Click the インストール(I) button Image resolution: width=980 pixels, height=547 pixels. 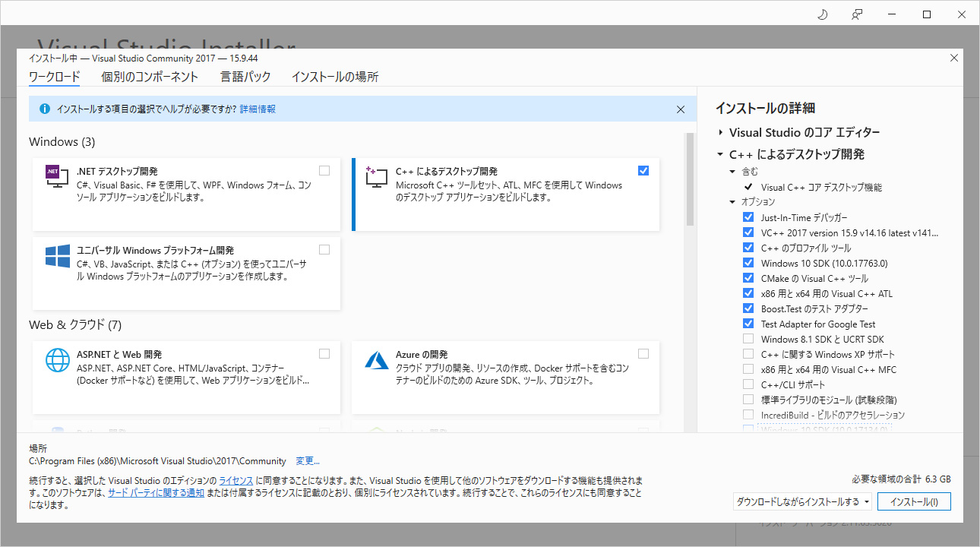914,501
